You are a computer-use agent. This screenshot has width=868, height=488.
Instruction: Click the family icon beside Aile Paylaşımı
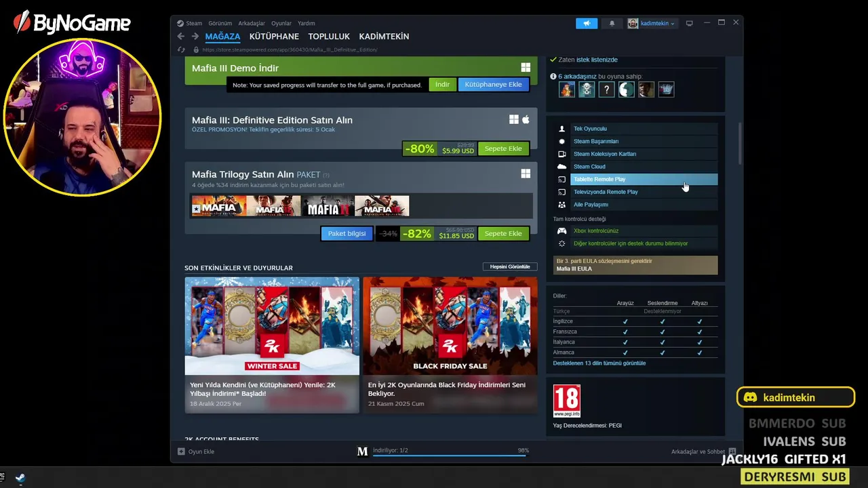561,205
